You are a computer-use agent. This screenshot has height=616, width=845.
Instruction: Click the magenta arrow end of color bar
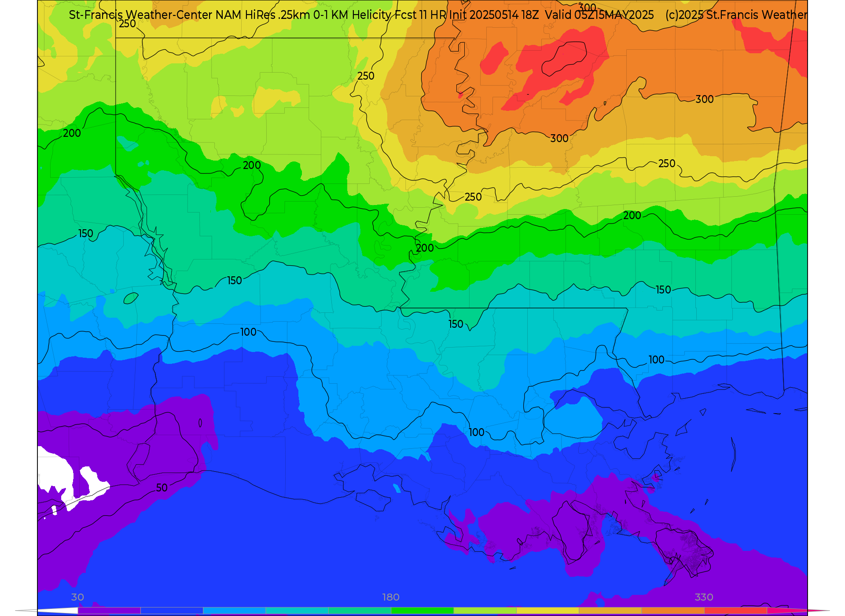pyautogui.click(x=797, y=611)
